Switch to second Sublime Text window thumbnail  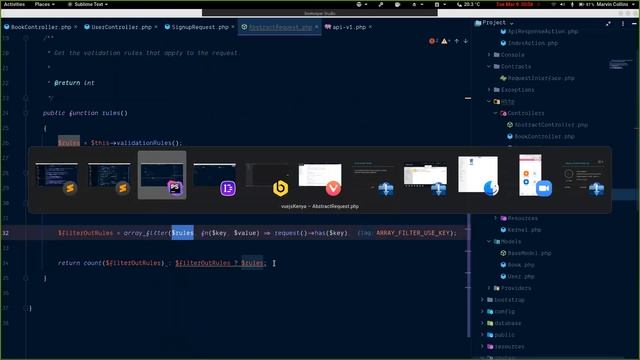[x=109, y=176]
